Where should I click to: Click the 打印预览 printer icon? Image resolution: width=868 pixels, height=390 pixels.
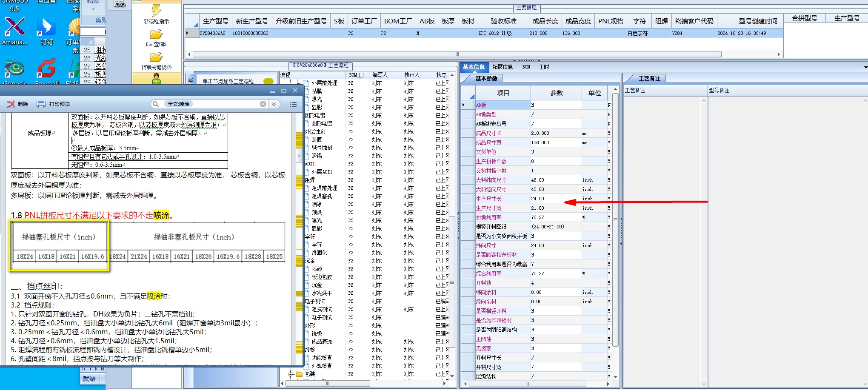pyautogui.click(x=41, y=104)
